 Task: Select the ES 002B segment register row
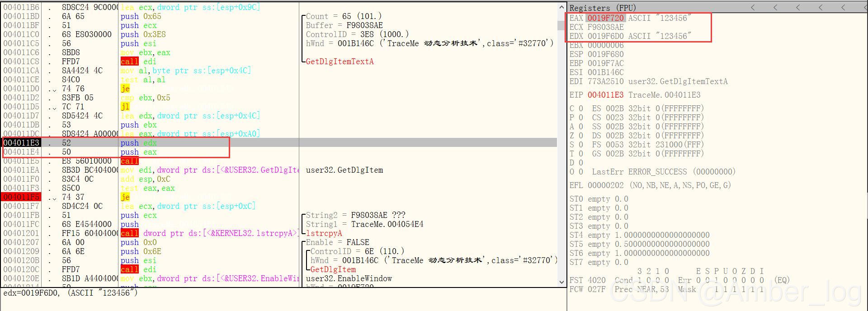(x=648, y=108)
